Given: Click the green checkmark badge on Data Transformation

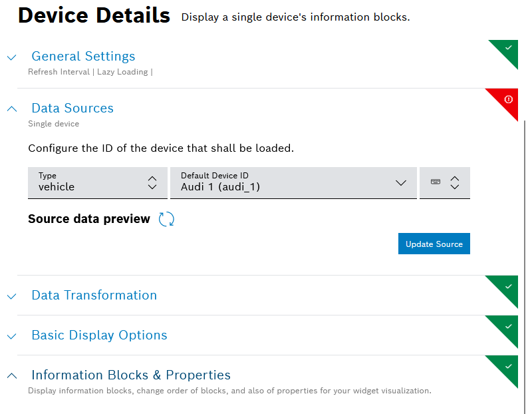Looking at the screenshot, I should pyautogui.click(x=508, y=286).
